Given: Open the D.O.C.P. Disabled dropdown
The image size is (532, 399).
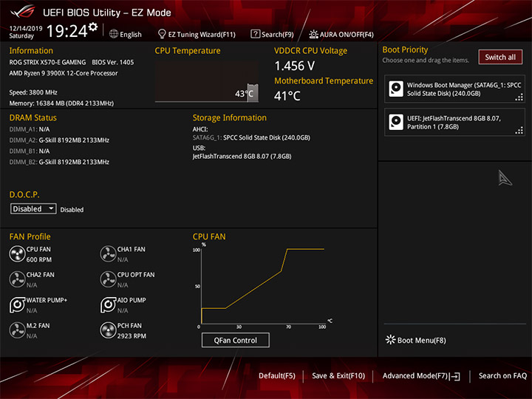Looking at the screenshot, I should click(x=33, y=208).
